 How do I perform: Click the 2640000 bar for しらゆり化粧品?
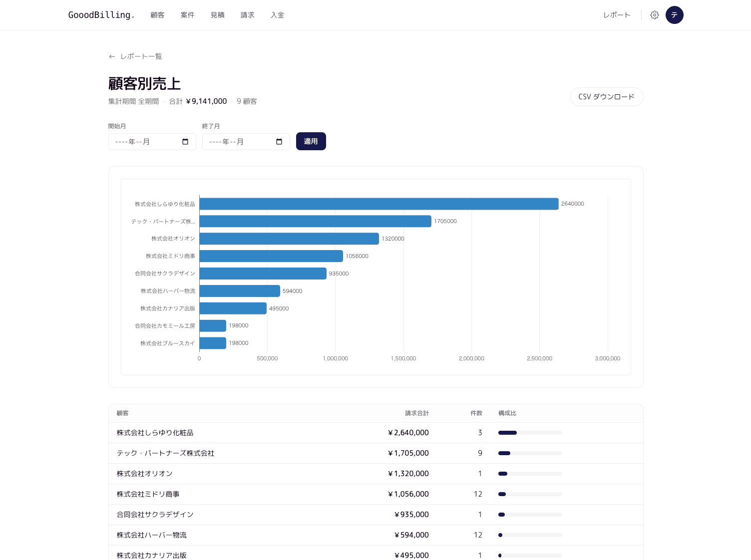click(x=379, y=204)
